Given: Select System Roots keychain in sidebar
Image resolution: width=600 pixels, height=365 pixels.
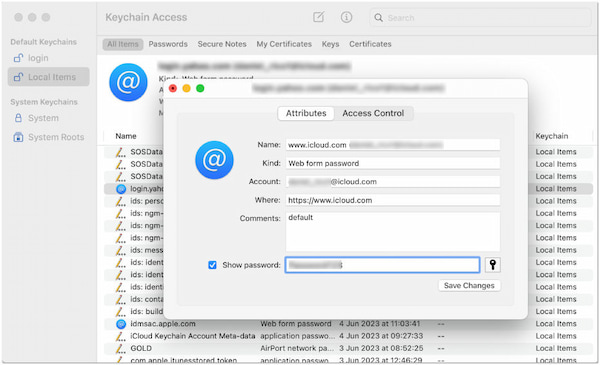Looking at the screenshot, I should [x=49, y=137].
